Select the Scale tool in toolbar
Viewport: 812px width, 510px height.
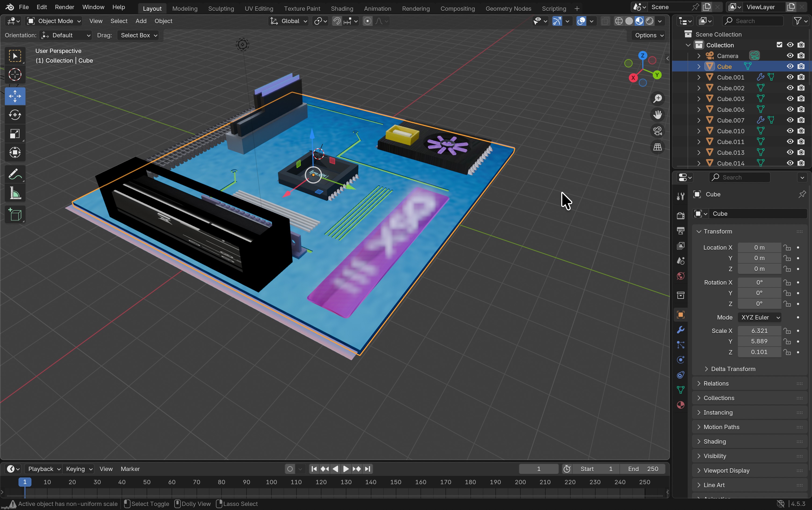pos(15,134)
